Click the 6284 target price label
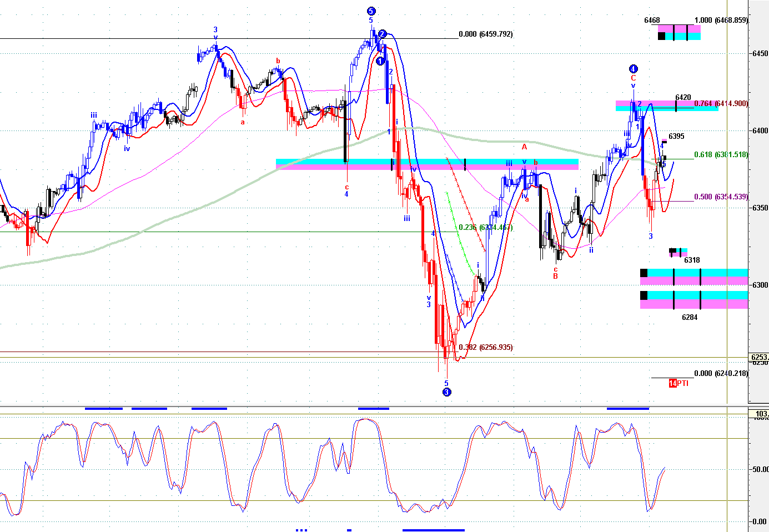The image size is (769, 532). click(690, 317)
